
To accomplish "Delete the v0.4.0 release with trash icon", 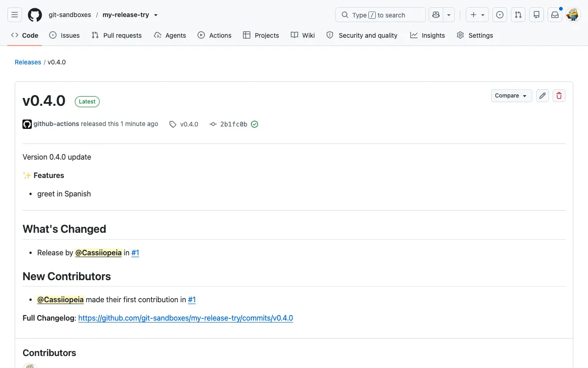I will 559,96.
